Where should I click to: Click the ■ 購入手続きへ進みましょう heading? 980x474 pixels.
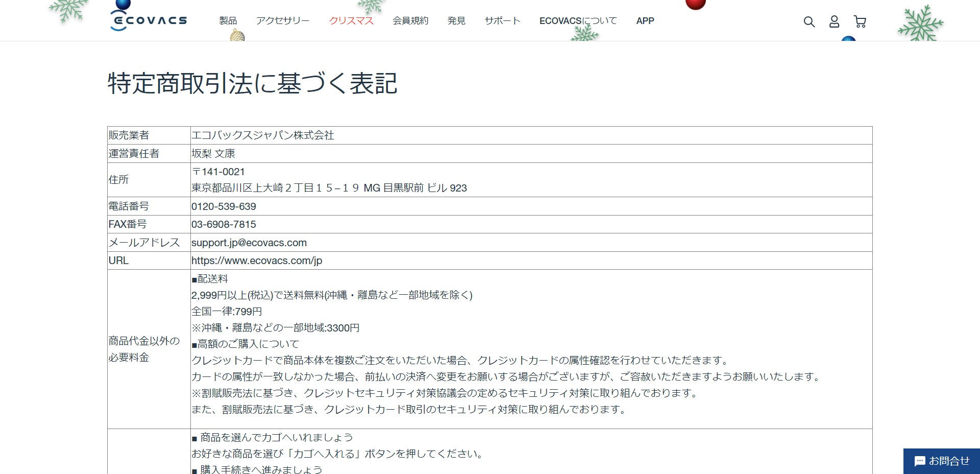(x=257, y=469)
